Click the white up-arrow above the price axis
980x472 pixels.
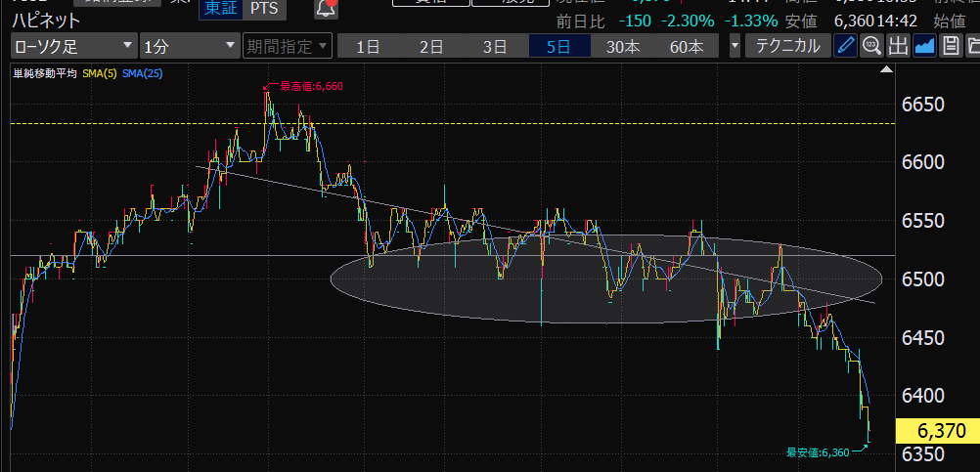[x=887, y=70]
